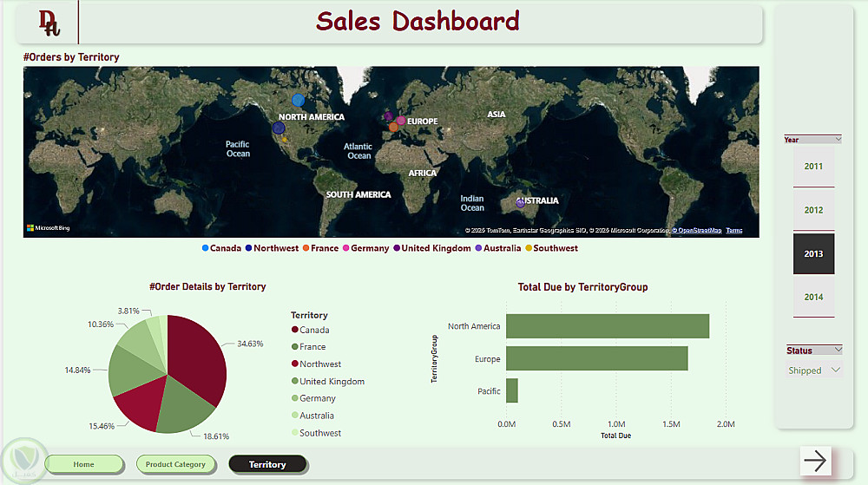
Task: Select Australia in the pie chart legend
Action: 312,416
